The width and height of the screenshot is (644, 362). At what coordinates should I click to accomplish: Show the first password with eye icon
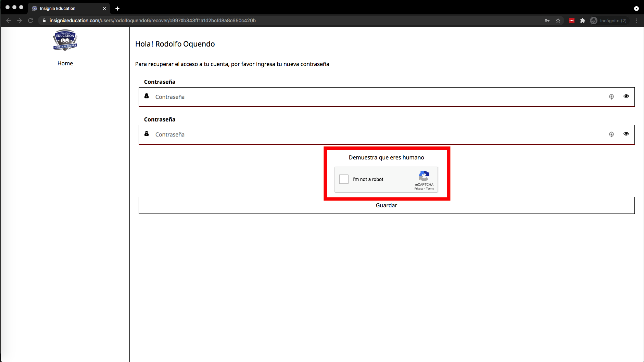[x=626, y=96]
